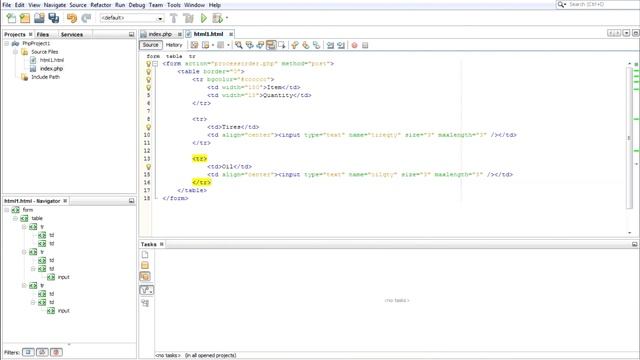
Task: Click the red Start Macro Recording icon
Action: pos(354,45)
